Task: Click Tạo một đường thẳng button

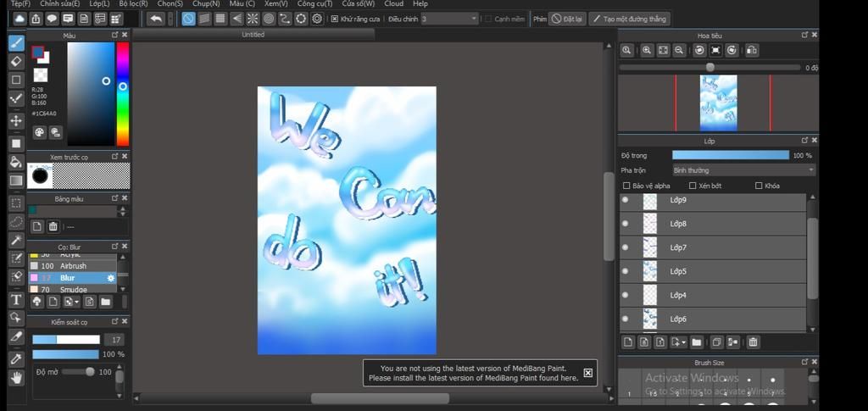Action: point(630,19)
